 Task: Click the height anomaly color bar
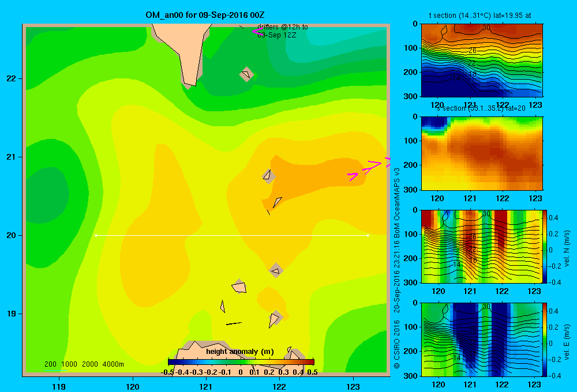(241, 362)
